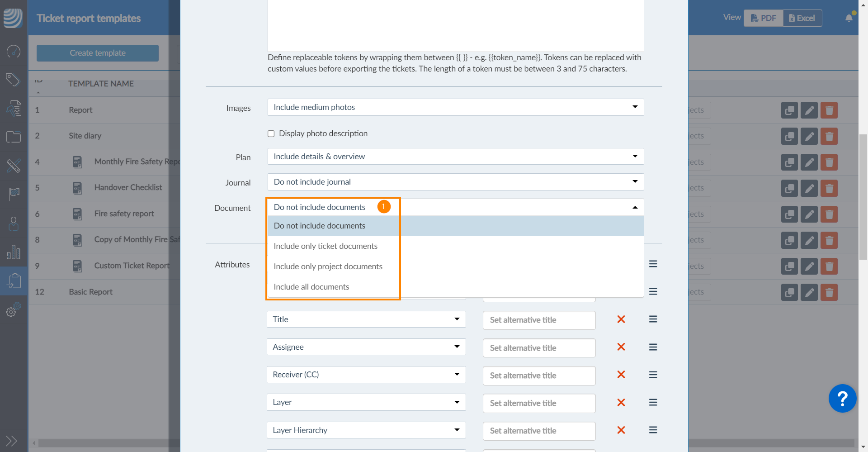
Task: Duplicate the Handover Checklist template
Action: coord(789,188)
